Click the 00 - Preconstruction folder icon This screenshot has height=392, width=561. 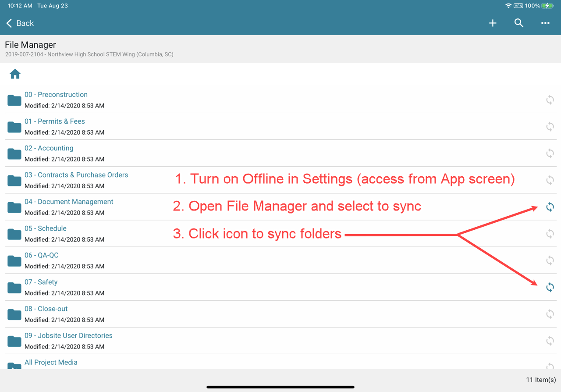pos(14,100)
